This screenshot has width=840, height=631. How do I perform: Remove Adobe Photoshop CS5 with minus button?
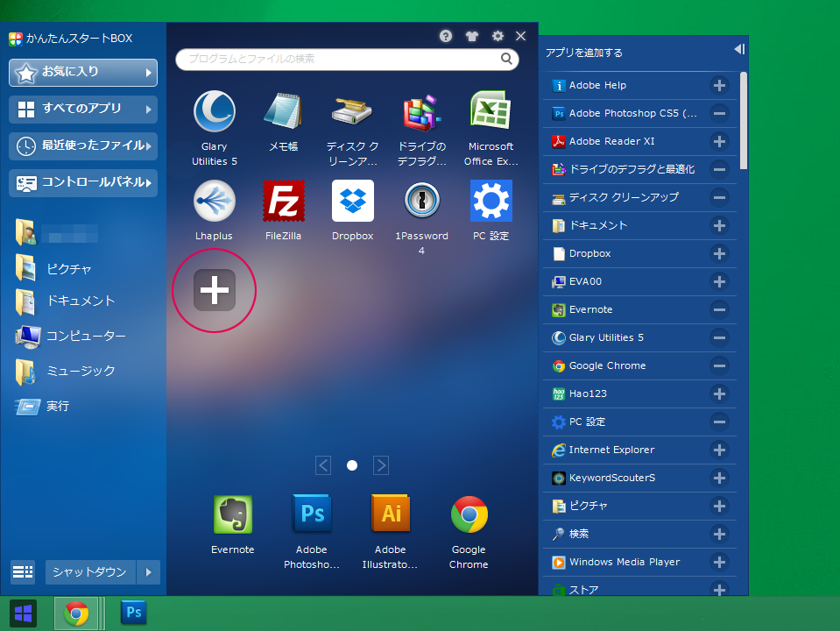pyautogui.click(x=719, y=113)
